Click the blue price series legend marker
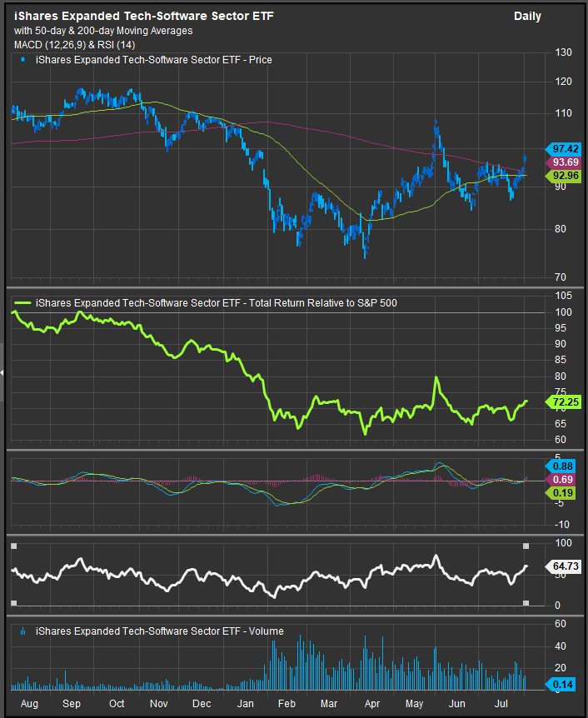This screenshot has width=588, height=718. [x=22, y=59]
